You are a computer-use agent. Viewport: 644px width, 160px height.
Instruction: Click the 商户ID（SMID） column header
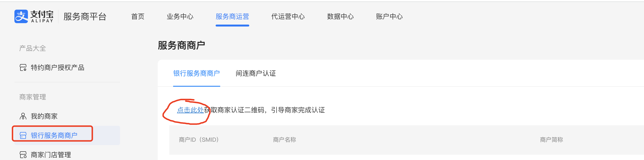click(x=199, y=140)
